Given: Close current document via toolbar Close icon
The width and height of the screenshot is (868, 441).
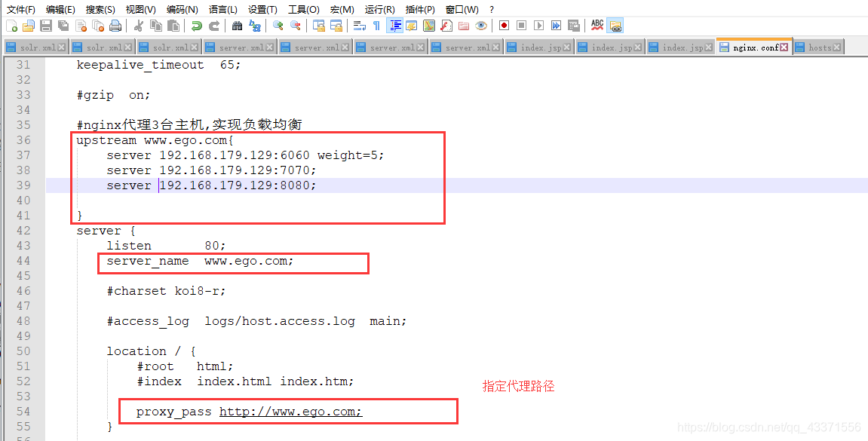Looking at the screenshot, I should [81, 26].
